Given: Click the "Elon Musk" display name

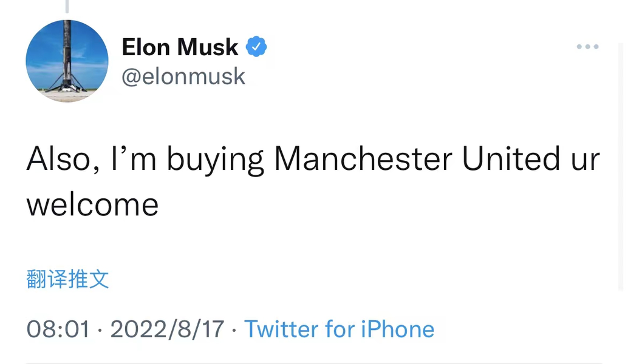Looking at the screenshot, I should pos(180,47).
